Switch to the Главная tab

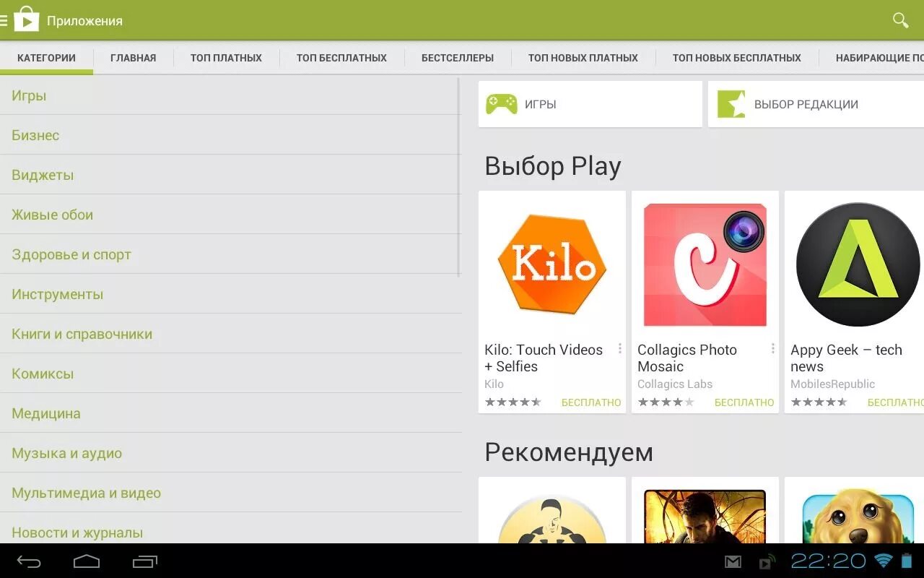pyautogui.click(x=134, y=58)
